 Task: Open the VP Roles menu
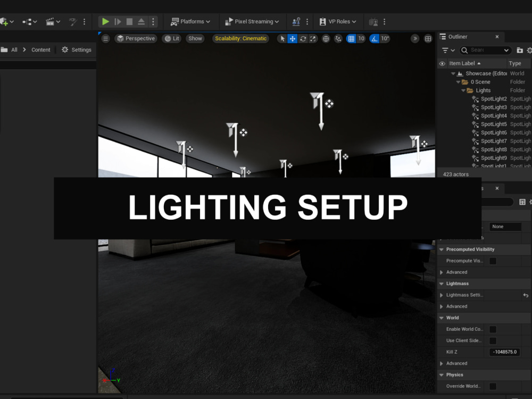click(x=338, y=22)
